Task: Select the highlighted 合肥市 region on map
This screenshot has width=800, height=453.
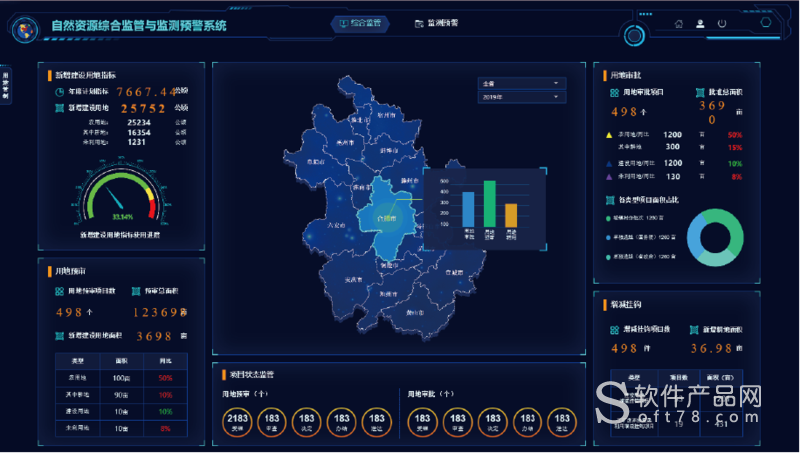Action: tap(385, 215)
